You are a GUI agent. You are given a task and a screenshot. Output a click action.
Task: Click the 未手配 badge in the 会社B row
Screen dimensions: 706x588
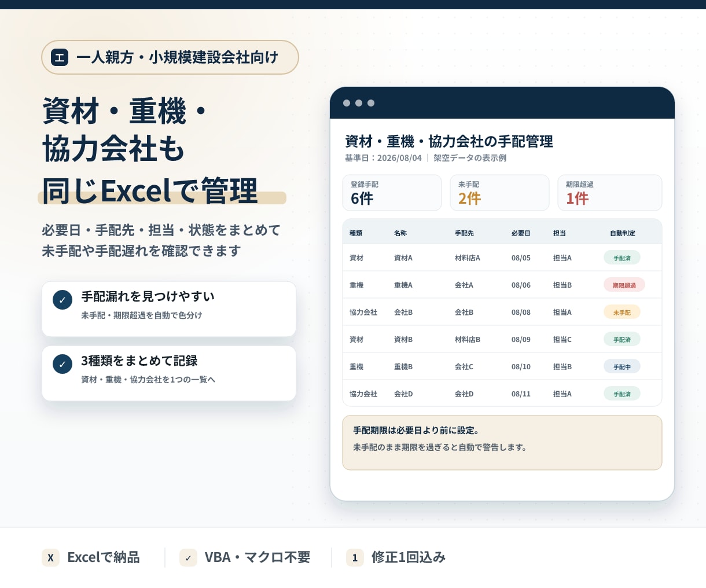coord(622,312)
